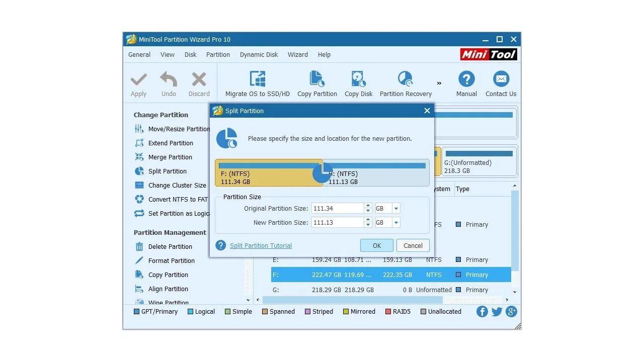Select the F: partition row
Screen dimensions: 644x362
[391, 275]
